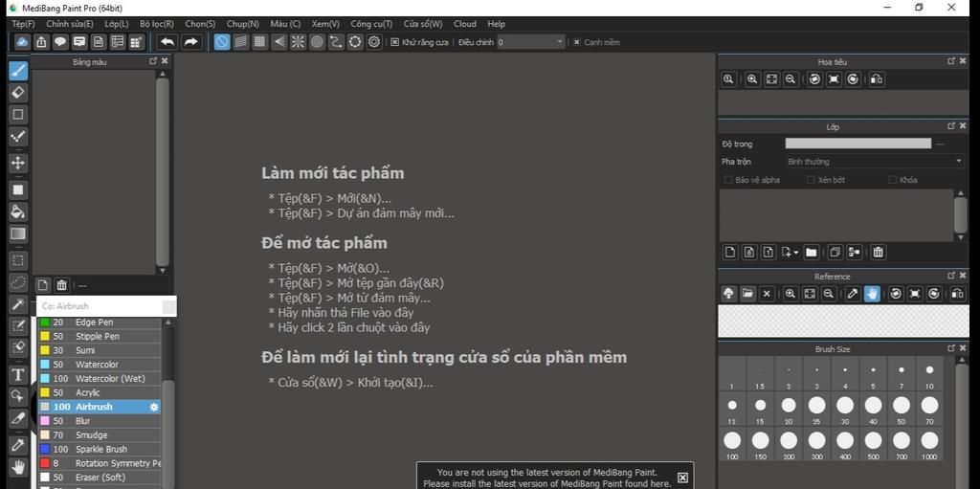
Task: Turn snap off with the blue circle icon
Action: click(222, 42)
